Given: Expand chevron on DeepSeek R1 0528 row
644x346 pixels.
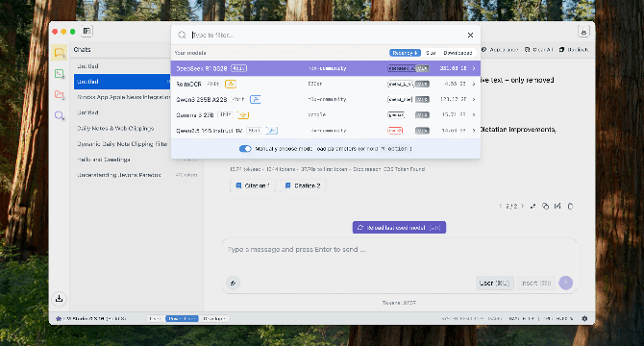Looking at the screenshot, I should click(474, 68).
